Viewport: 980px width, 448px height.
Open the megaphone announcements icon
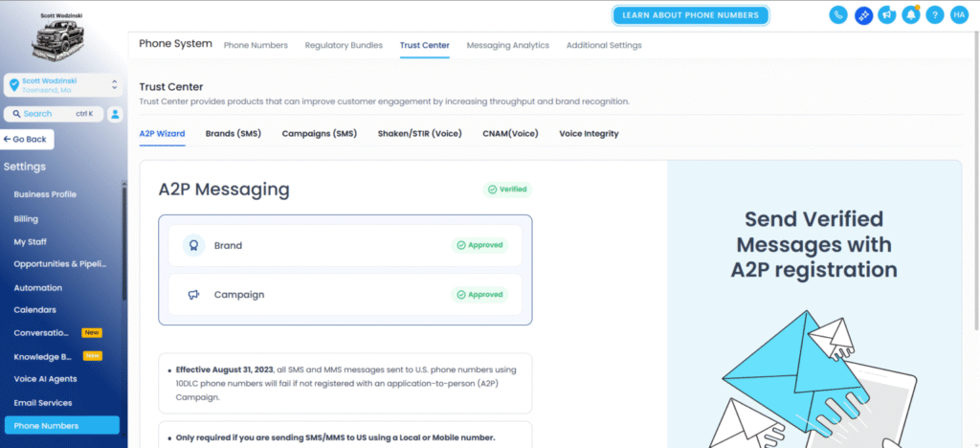tap(886, 15)
